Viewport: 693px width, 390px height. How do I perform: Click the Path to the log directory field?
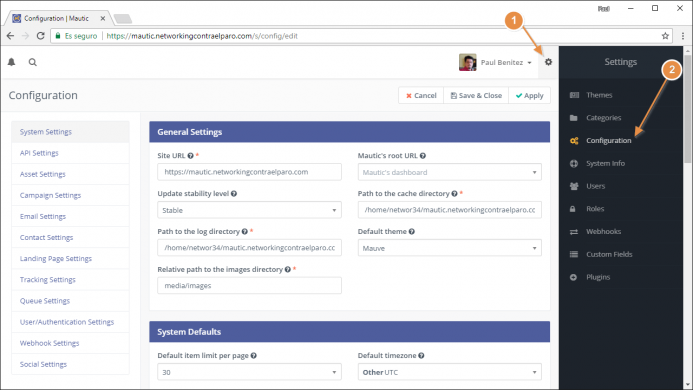click(x=249, y=248)
